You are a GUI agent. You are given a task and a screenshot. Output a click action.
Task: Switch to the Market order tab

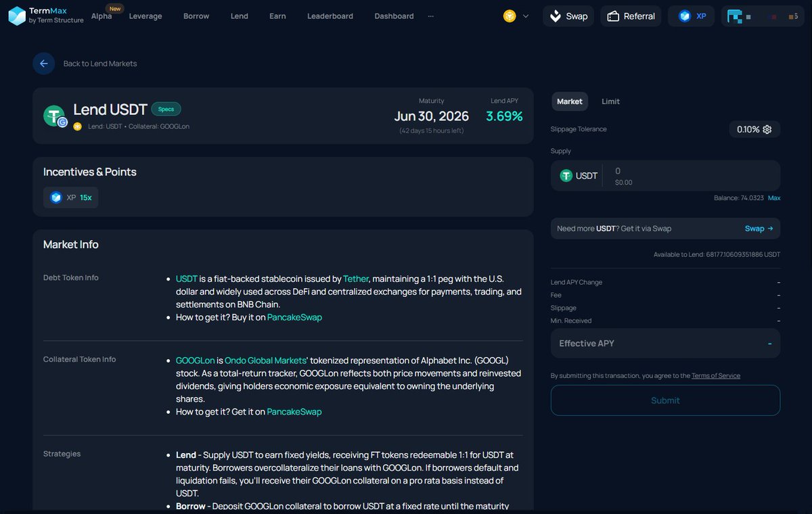[x=569, y=101]
